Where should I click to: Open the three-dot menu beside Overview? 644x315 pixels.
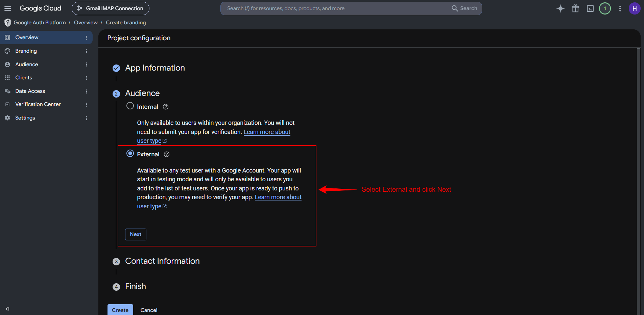point(87,38)
